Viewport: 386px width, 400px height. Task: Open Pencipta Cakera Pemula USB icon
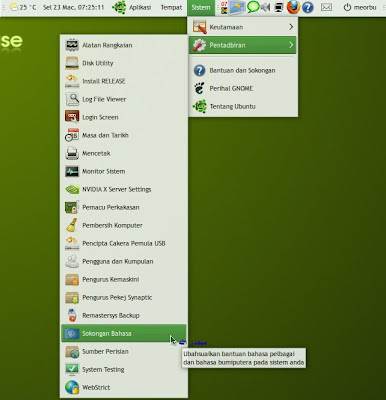72,243
